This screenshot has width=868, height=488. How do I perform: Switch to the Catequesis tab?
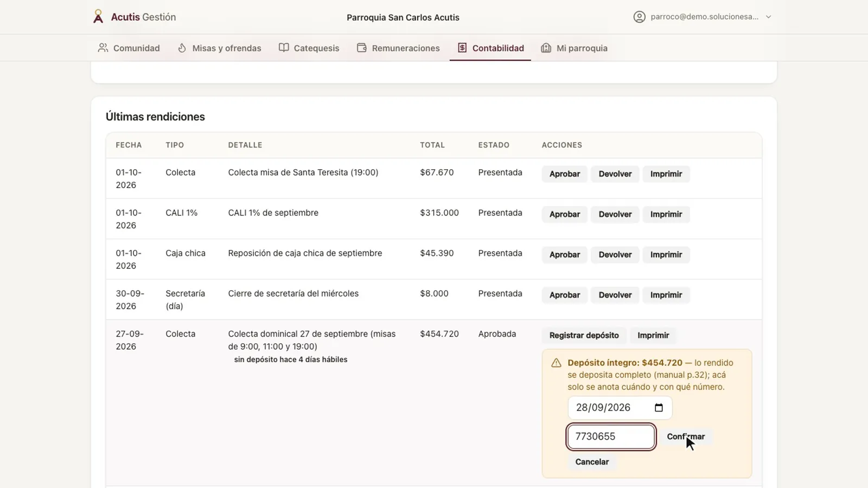[x=309, y=48]
